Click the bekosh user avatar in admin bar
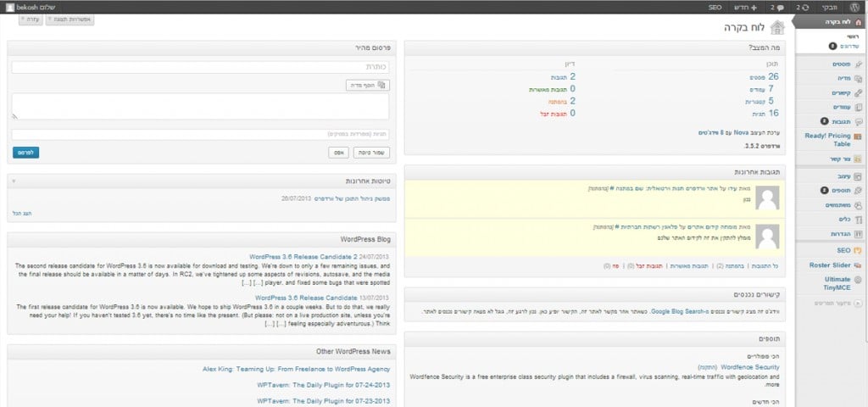Viewport: 868px width, 407px height. [10, 7]
